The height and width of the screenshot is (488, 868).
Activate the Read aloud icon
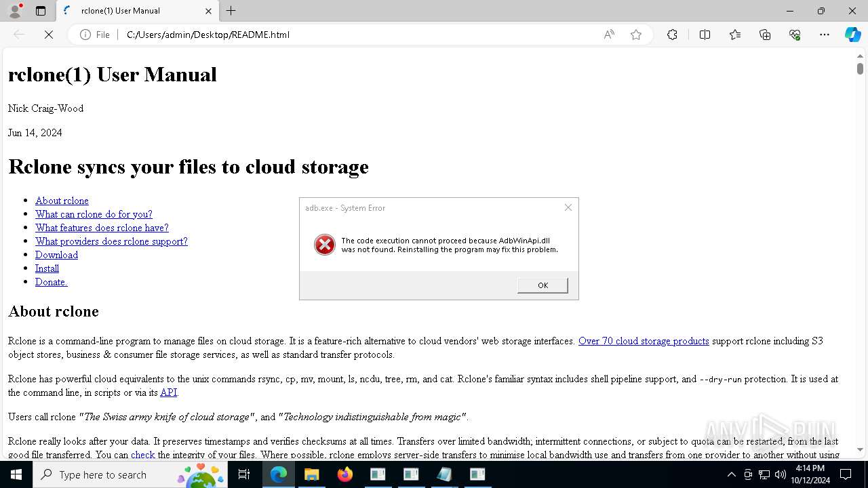pyautogui.click(x=609, y=35)
